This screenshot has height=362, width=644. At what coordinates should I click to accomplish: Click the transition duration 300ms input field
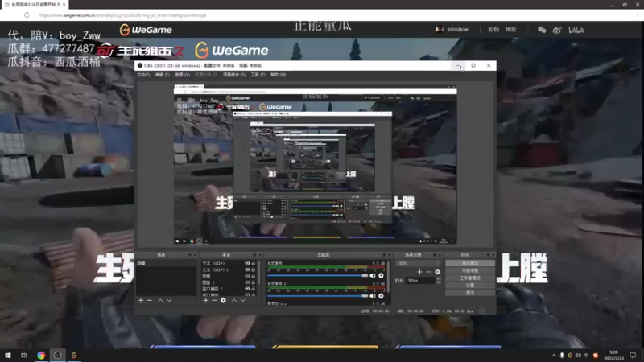(420, 280)
